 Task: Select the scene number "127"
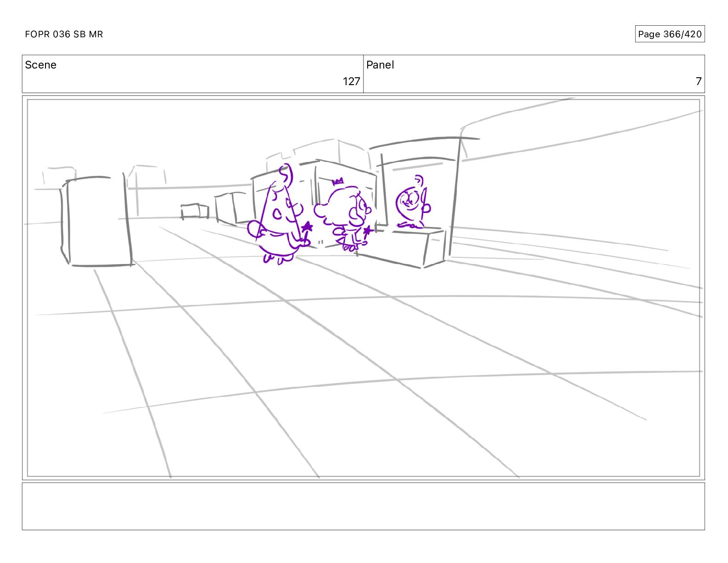click(351, 81)
